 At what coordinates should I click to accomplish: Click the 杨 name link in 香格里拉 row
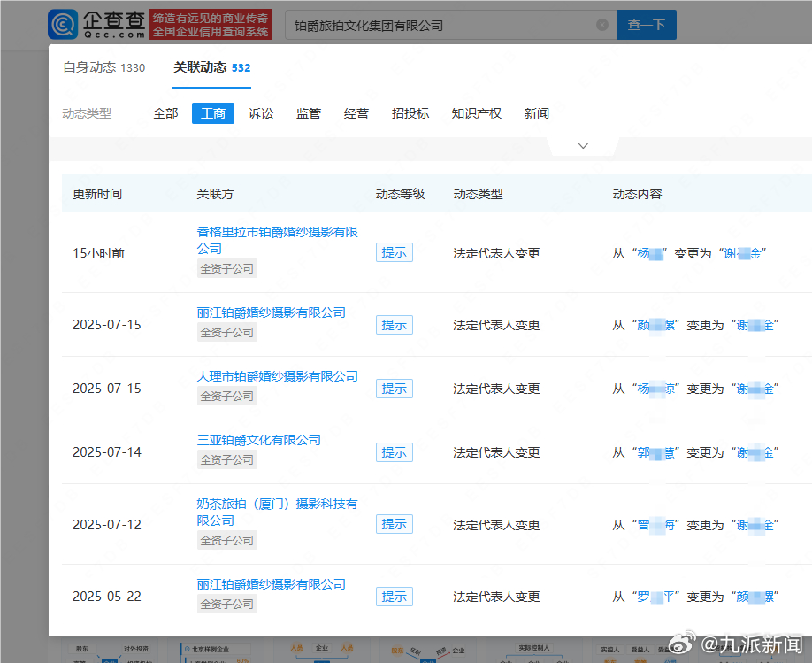[x=650, y=253]
